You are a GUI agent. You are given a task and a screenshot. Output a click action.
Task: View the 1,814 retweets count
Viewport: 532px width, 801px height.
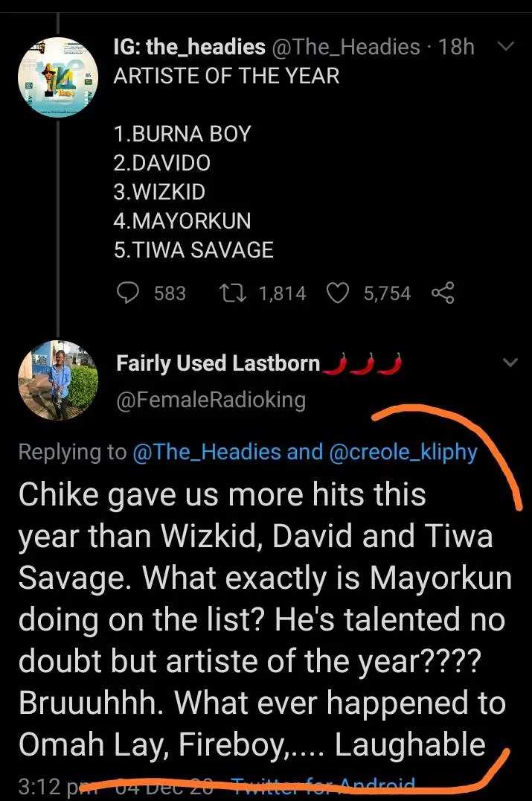[282, 293]
